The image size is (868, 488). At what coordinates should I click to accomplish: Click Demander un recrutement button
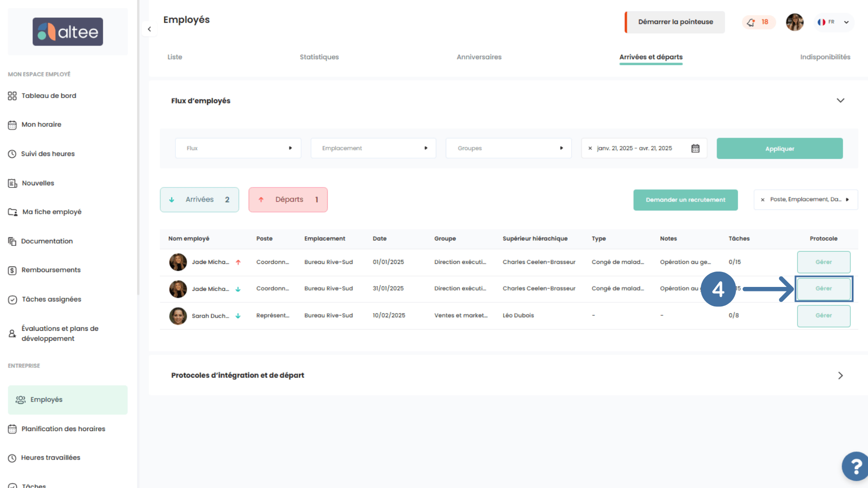tap(685, 200)
